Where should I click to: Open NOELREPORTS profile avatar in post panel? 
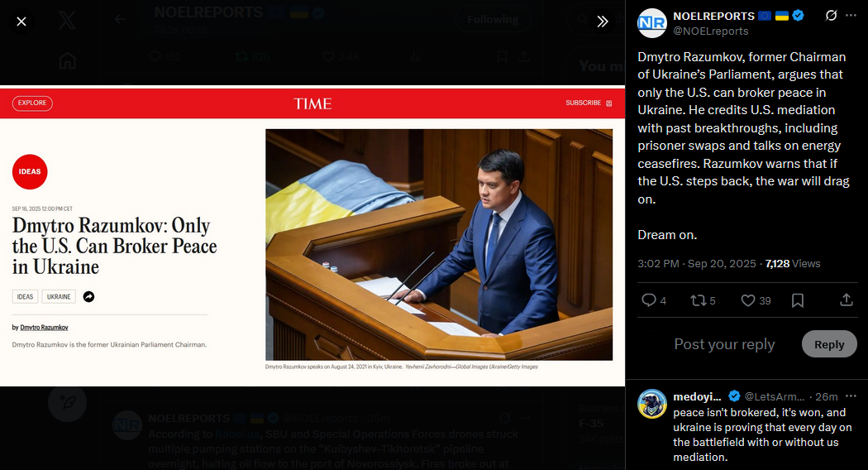pyautogui.click(x=651, y=23)
